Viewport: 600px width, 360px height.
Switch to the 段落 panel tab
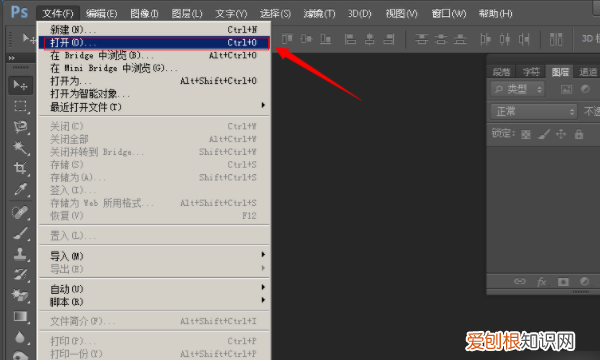[x=501, y=72]
